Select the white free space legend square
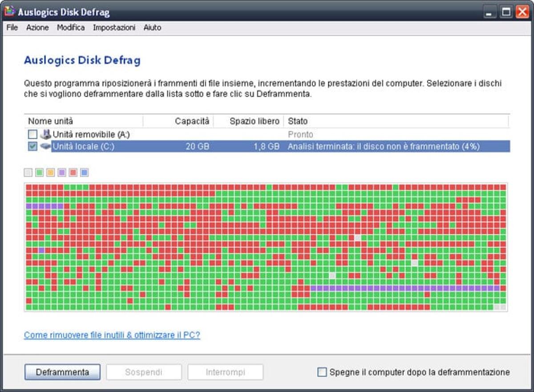The image size is (534, 392). click(28, 173)
